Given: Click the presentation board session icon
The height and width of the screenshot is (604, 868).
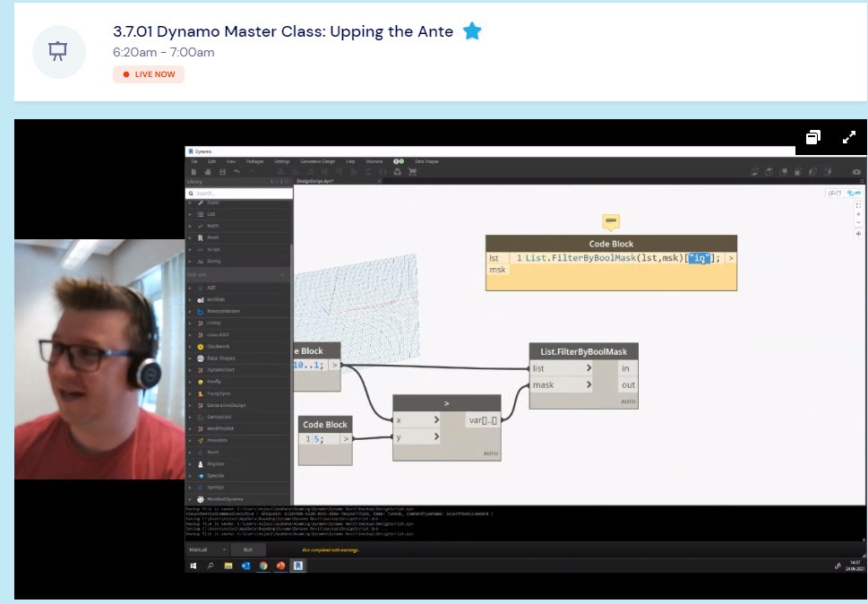Looking at the screenshot, I should pos(58,51).
